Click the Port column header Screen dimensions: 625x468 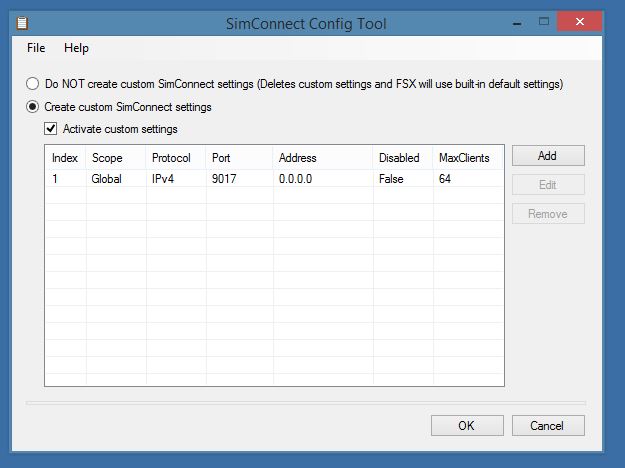(x=240, y=158)
